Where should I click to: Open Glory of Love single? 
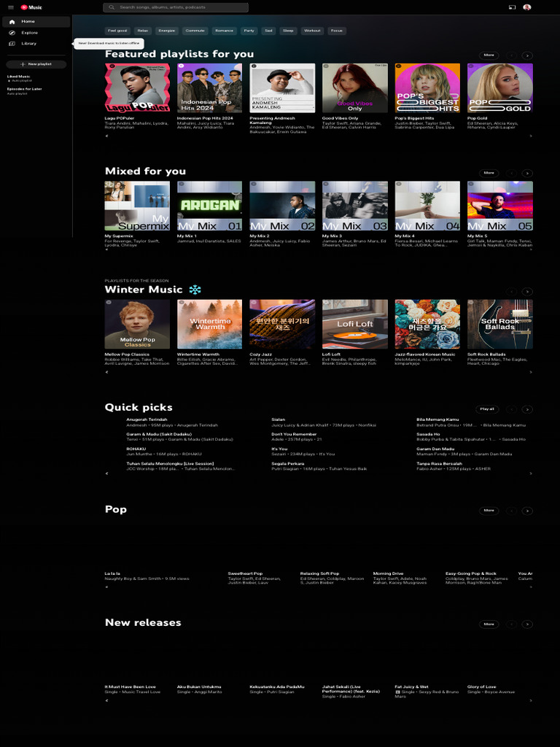(x=482, y=686)
